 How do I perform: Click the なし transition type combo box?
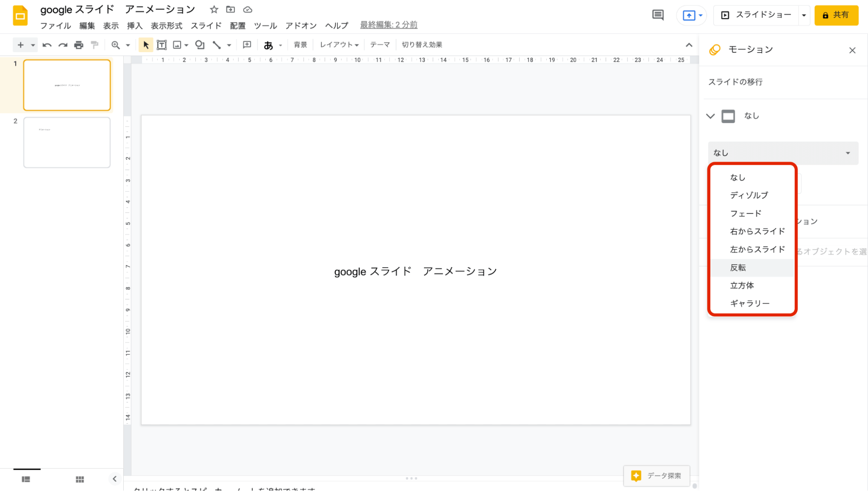click(783, 153)
